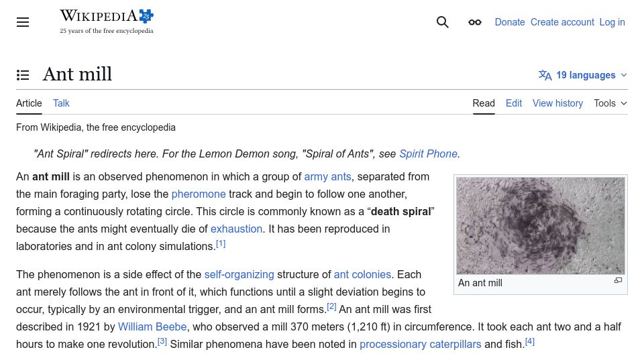This screenshot has height=362, width=644.
Task: Switch to the Article tab
Action: click(29, 103)
